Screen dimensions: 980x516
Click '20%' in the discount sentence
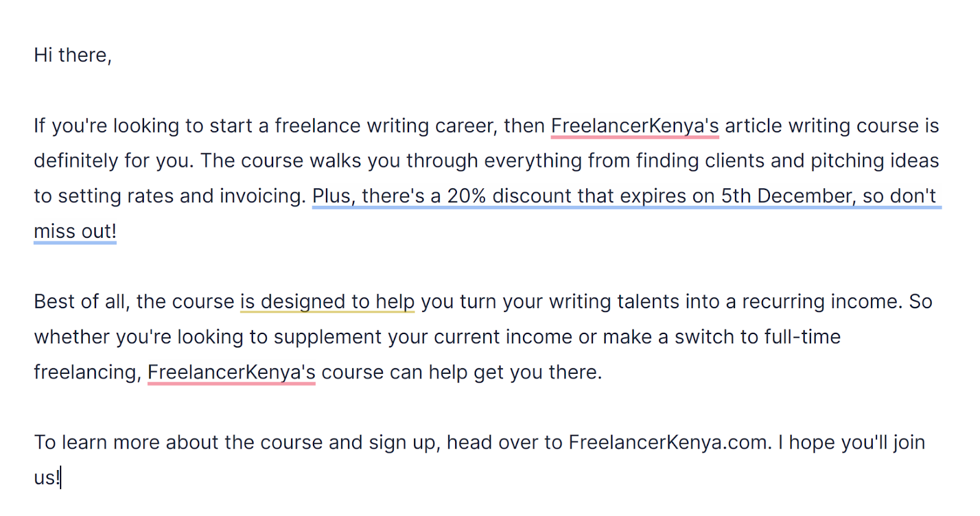[466, 196]
